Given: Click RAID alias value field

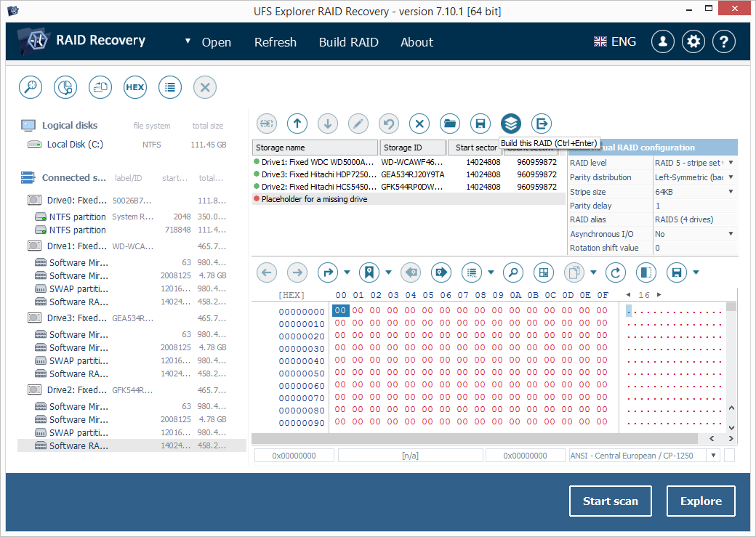Looking at the screenshot, I should (695, 219).
